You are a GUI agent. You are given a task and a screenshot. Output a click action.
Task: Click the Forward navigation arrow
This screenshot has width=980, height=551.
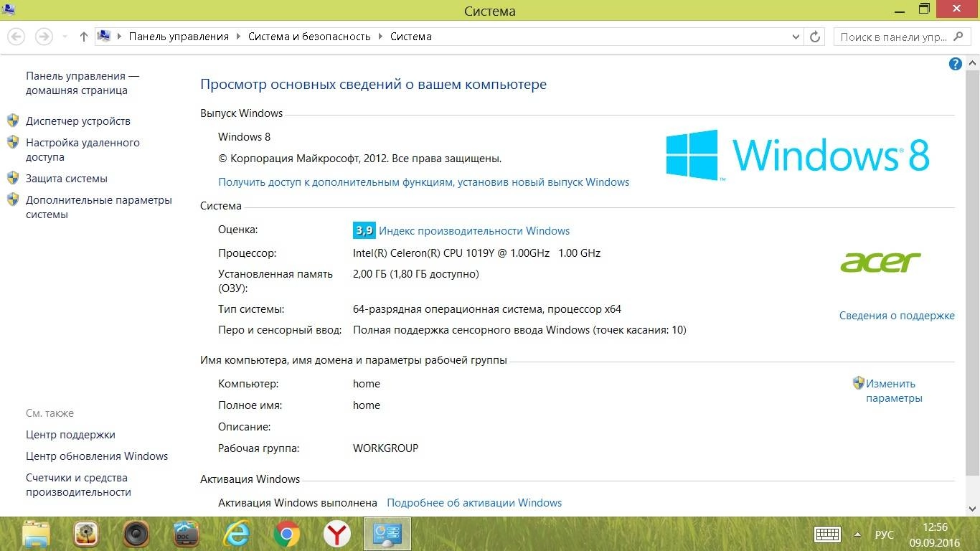click(x=44, y=36)
